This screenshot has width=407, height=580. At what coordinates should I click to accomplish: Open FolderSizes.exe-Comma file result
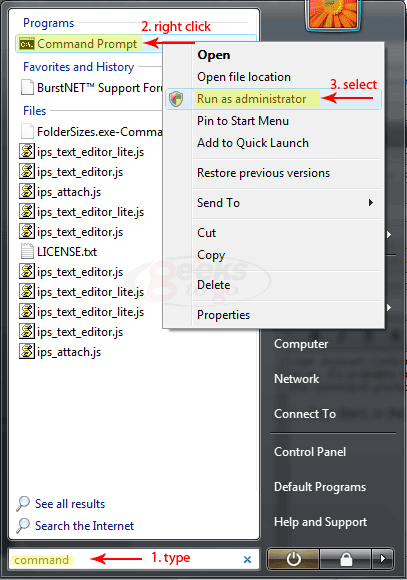point(99,132)
